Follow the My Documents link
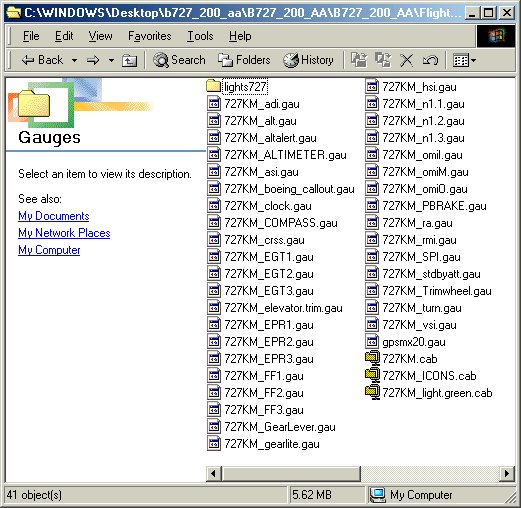Screen dimensions: 521x508 click(54, 216)
